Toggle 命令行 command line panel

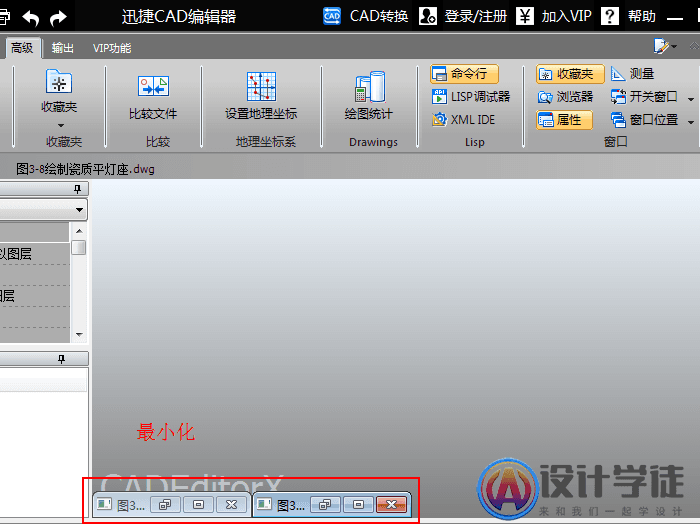pyautogui.click(x=464, y=74)
